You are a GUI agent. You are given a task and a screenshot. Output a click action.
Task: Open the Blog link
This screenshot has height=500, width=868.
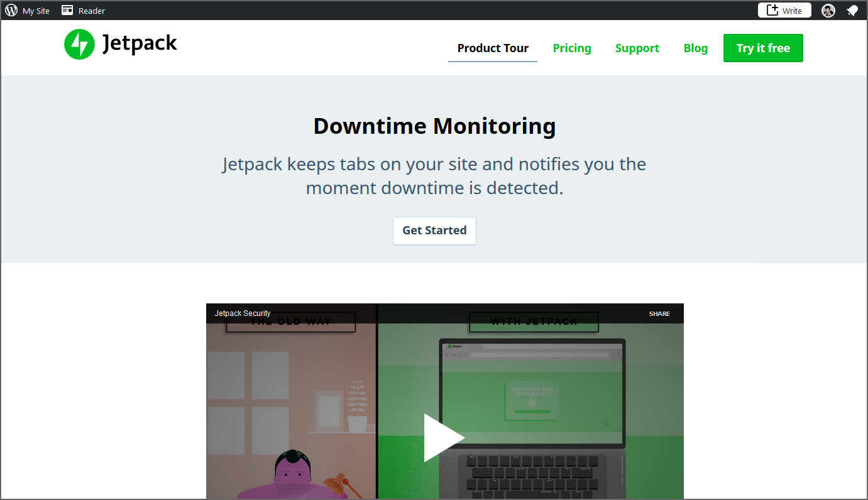696,48
